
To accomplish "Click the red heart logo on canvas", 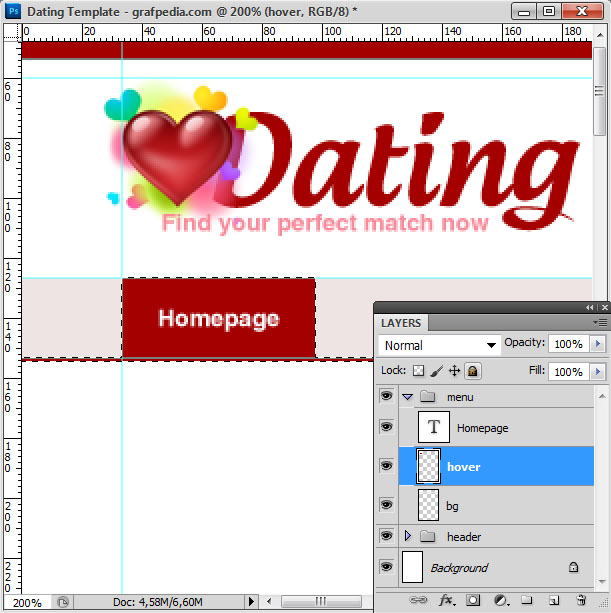I will point(177,156).
